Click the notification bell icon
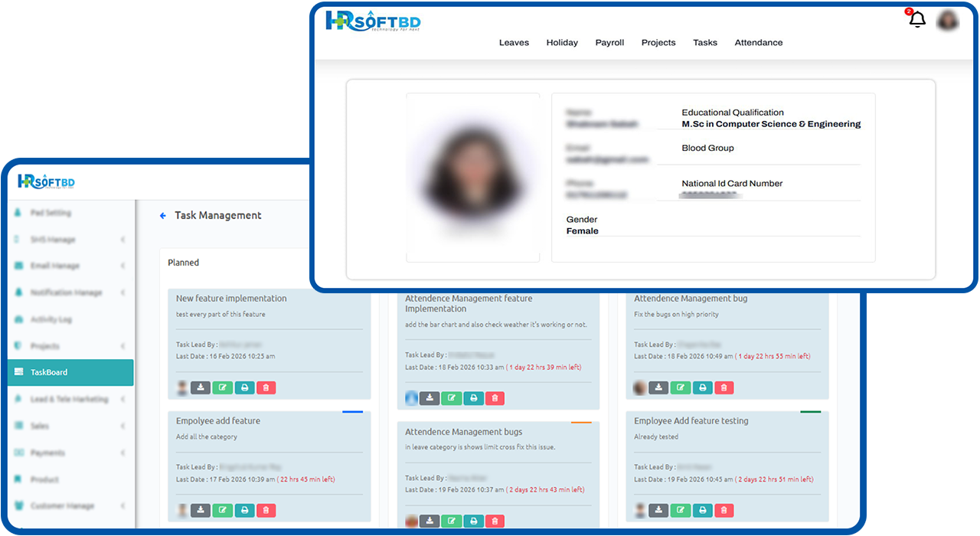The width and height of the screenshot is (980, 536). point(916,21)
